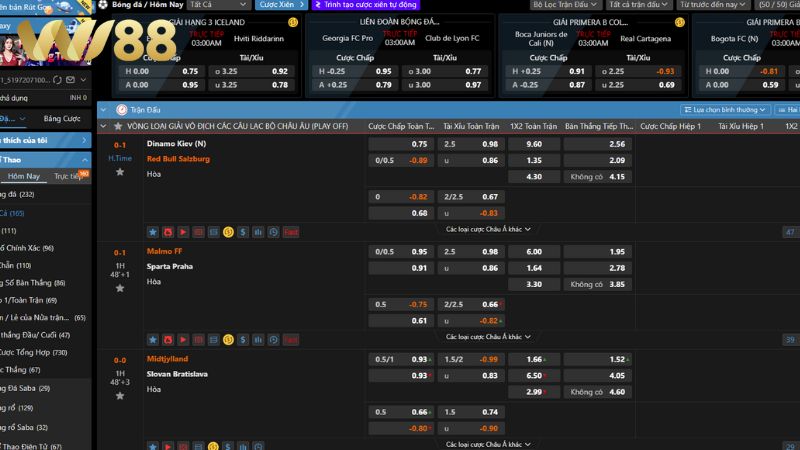Switch to the Trực tiếp tab in sidebar
800x450 pixels.
point(68,176)
